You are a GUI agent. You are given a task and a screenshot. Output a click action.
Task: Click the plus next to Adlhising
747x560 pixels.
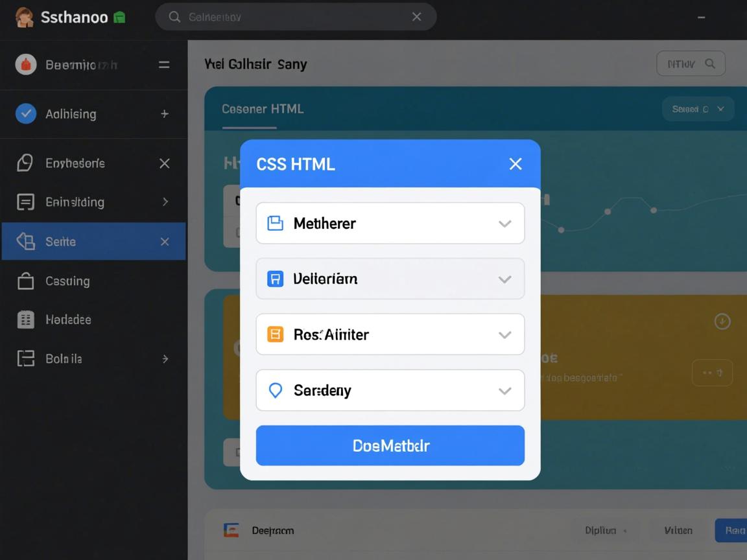click(165, 114)
